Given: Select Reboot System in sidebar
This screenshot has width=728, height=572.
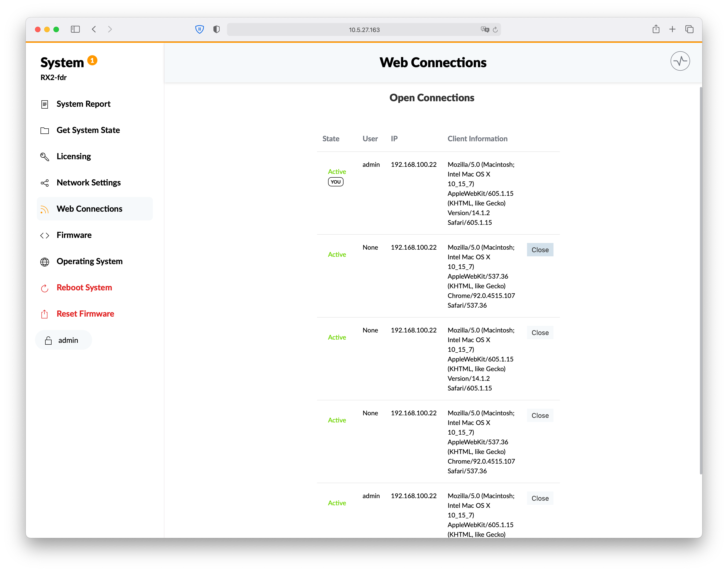Looking at the screenshot, I should click(95, 288).
